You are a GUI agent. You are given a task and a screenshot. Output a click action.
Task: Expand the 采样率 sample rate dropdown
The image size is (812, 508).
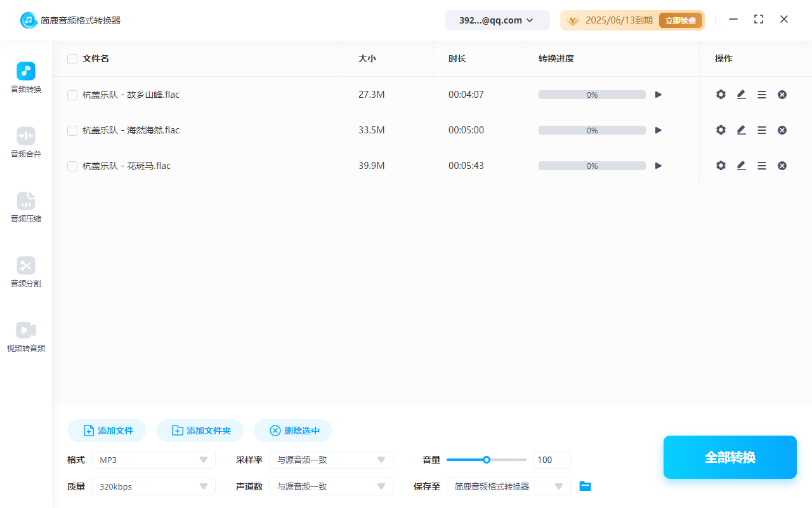tap(331, 459)
